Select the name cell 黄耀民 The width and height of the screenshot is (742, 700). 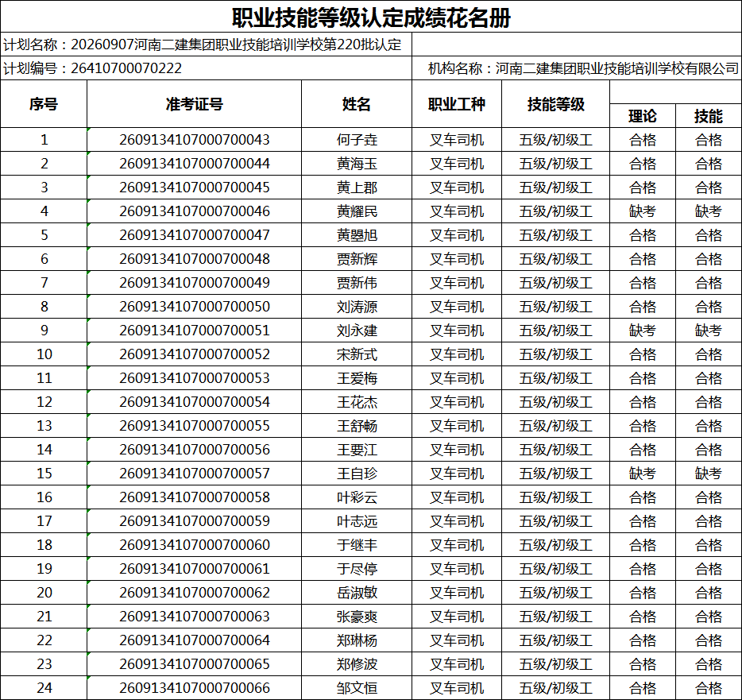click(x=357, y=211)
